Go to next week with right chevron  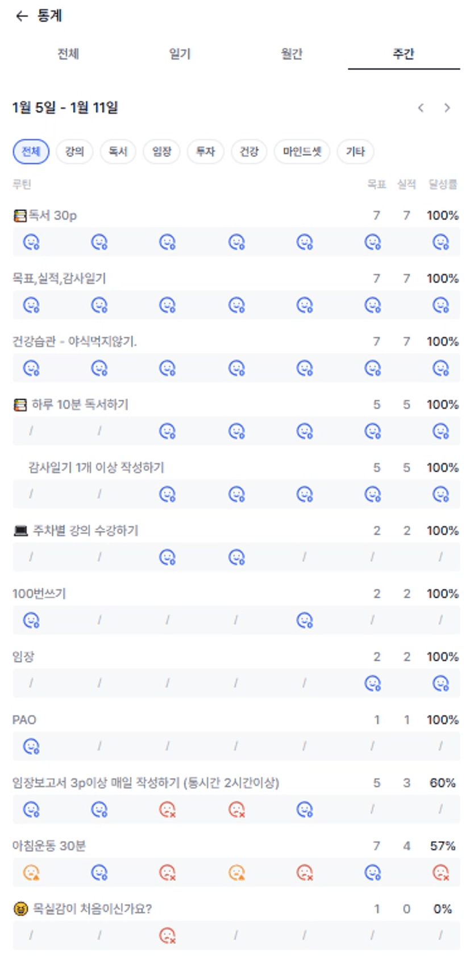(x=447, y=107)
